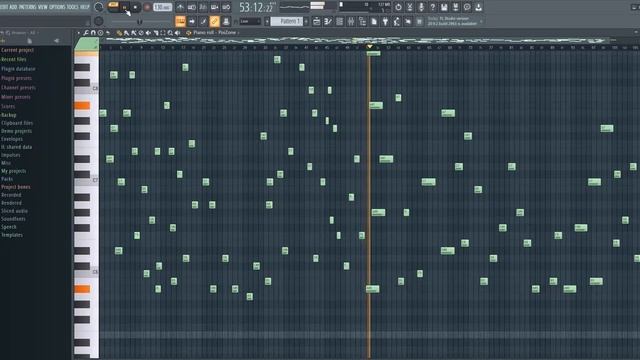Click the song time display 53:12:22
The width and height of the screenshot is (640, 360).
pos(256,7)
